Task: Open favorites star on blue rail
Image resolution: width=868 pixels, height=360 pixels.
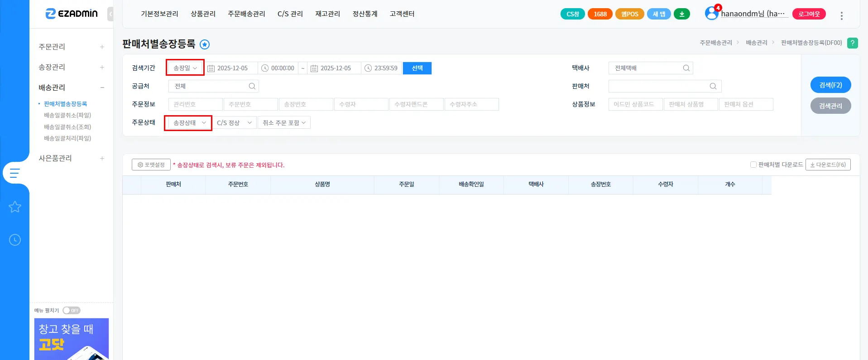Action: click(x=15, y=207)
